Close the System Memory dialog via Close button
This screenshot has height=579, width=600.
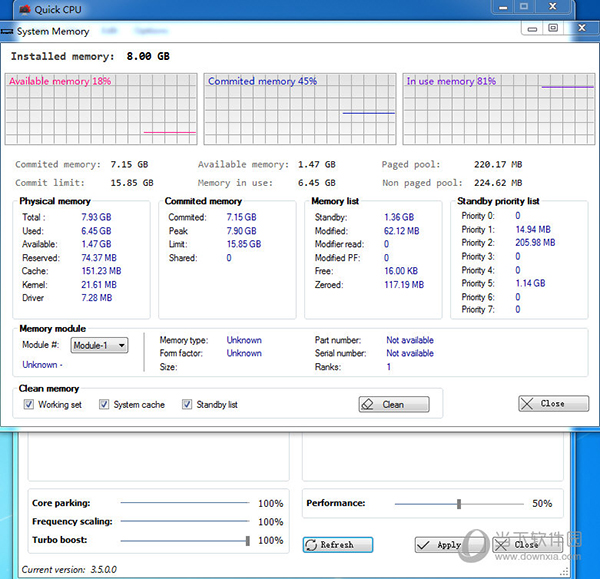553,404
